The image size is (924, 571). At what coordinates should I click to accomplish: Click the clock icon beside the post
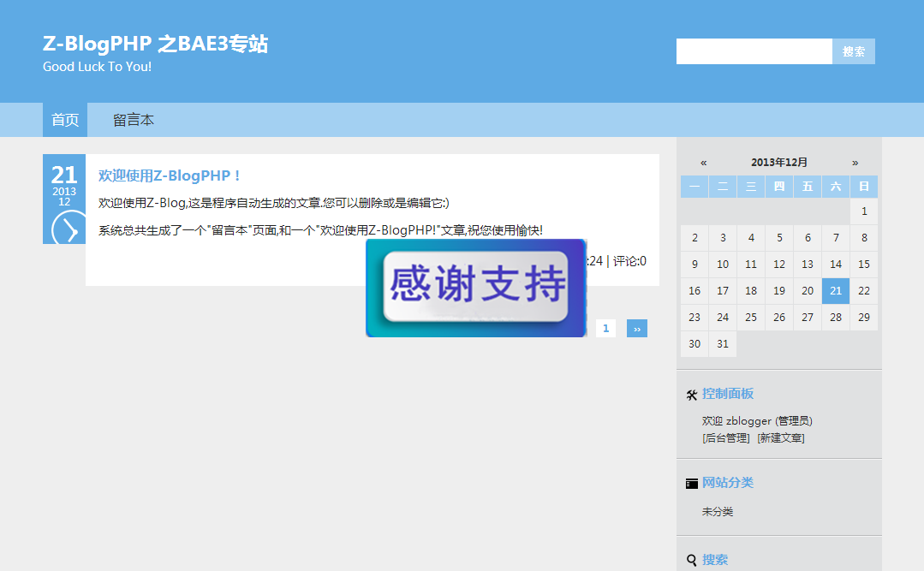69,228
